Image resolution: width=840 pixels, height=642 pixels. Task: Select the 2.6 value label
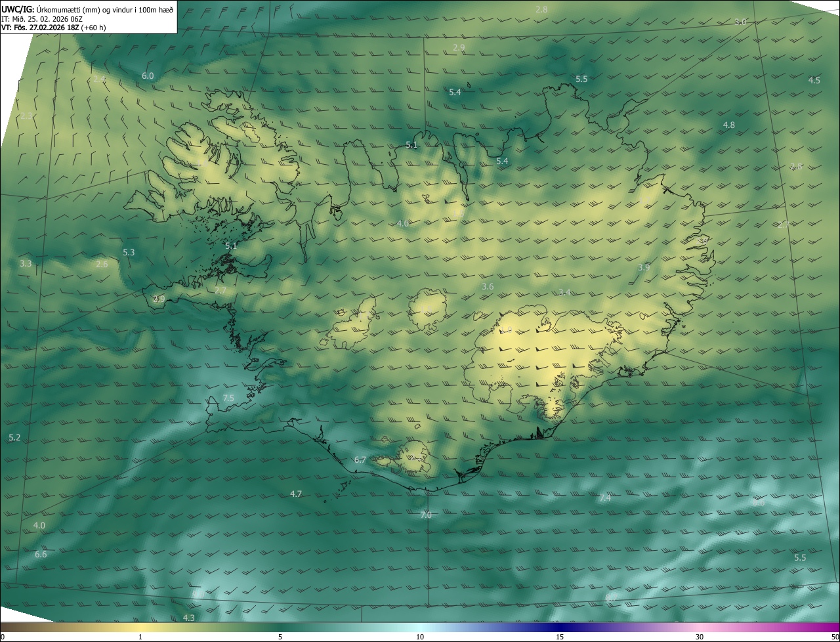[102, 265]
